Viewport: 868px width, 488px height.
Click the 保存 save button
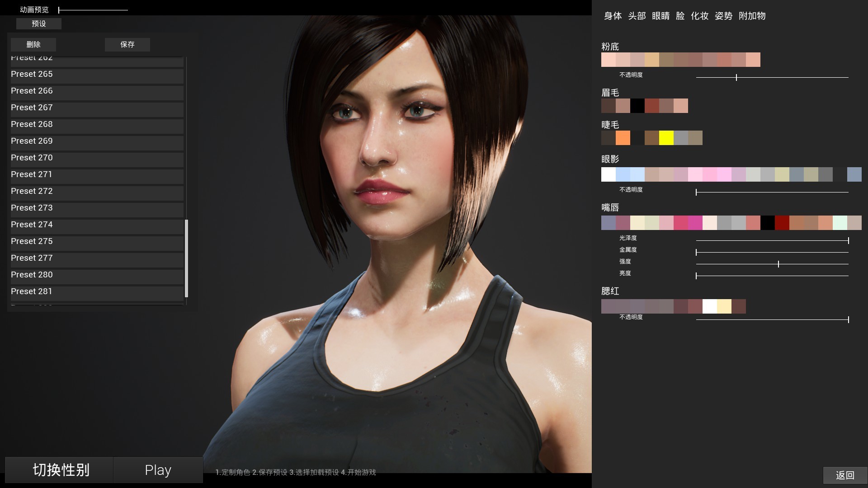click(x=127, y=44)
